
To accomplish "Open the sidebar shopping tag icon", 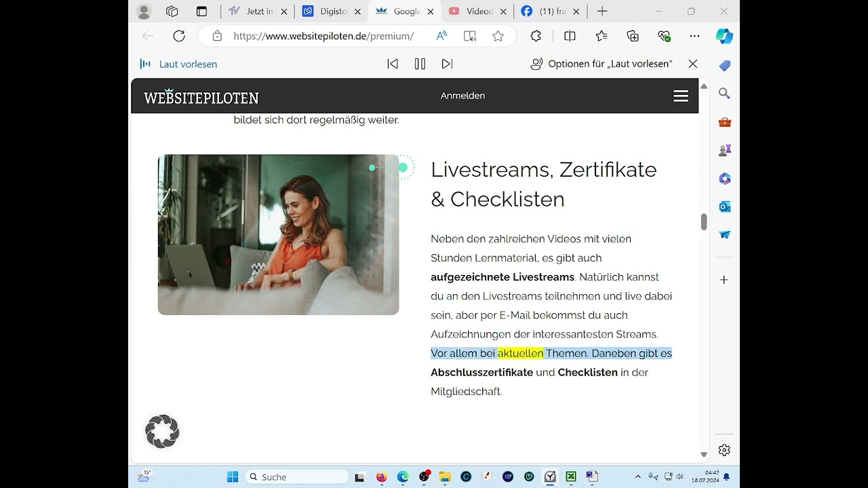I will (724, 65).
